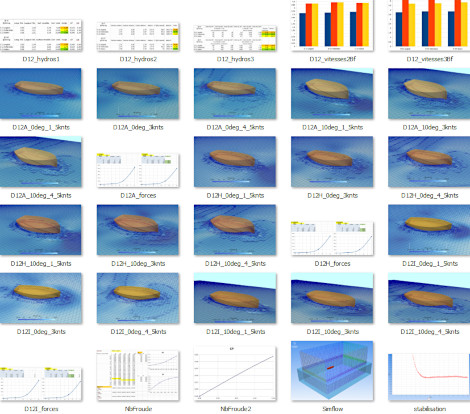Select the D12A_0deg_4_5knts simulation thumbnail
This screenshot has height=414, width=470.
click(235, 93)
